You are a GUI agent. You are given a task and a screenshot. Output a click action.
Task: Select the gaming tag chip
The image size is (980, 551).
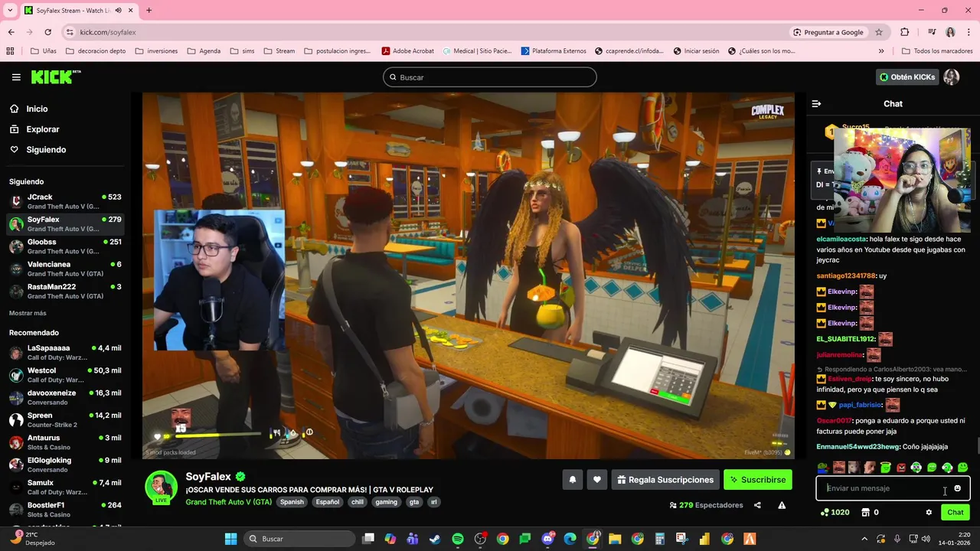386,502
